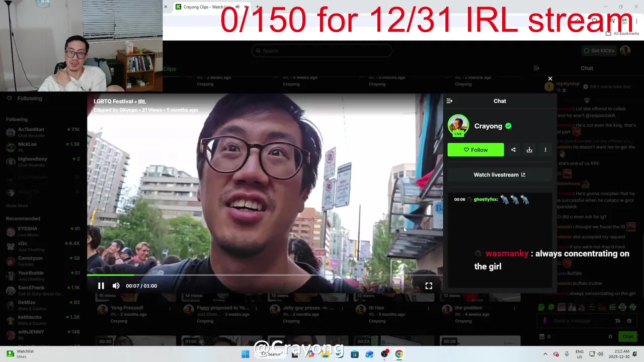The height and width of the screenshot is (362, 644).
Task: Open Chrome from the taskbar
Action: pyautogui.click(x=399, y=354)
